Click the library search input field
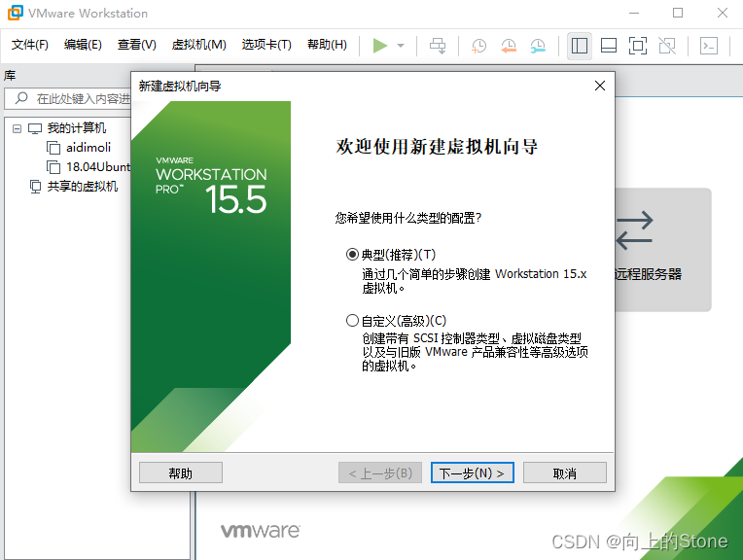 pos(69,98)
